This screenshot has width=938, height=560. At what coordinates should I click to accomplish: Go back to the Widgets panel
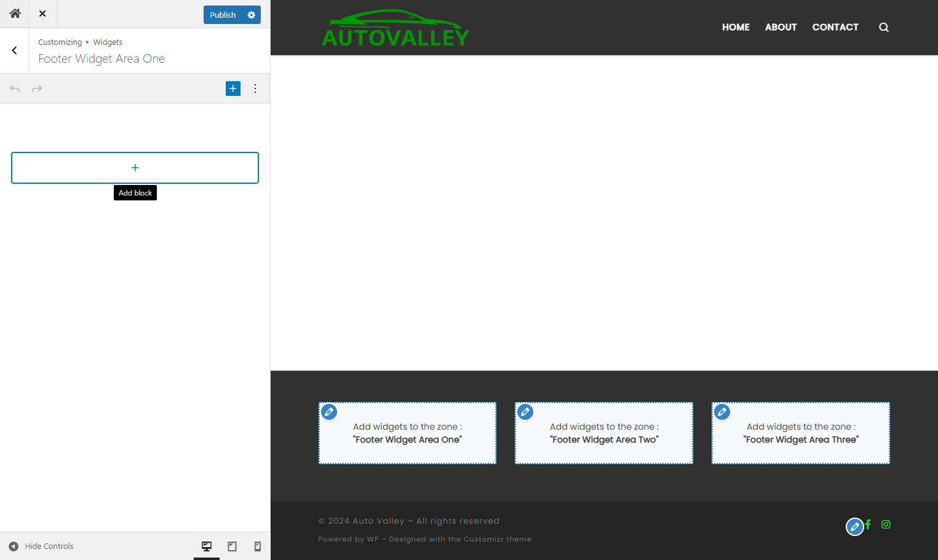(x=14, y=50)
